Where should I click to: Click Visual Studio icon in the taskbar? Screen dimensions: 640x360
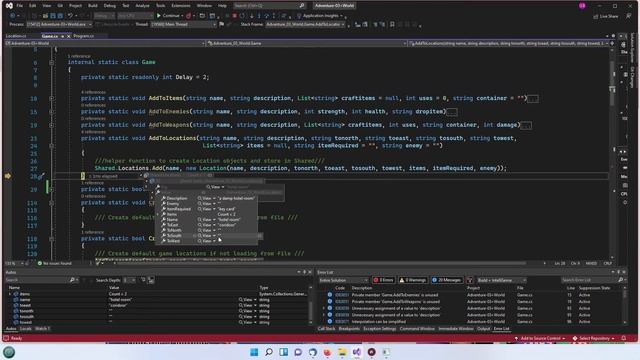tap(357, 352)
